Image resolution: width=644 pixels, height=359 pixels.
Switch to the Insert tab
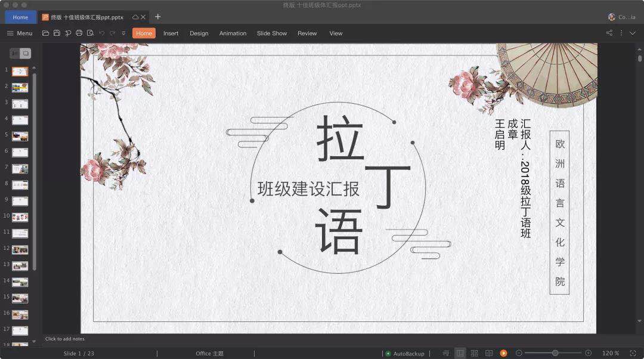[x=171, y=33]
